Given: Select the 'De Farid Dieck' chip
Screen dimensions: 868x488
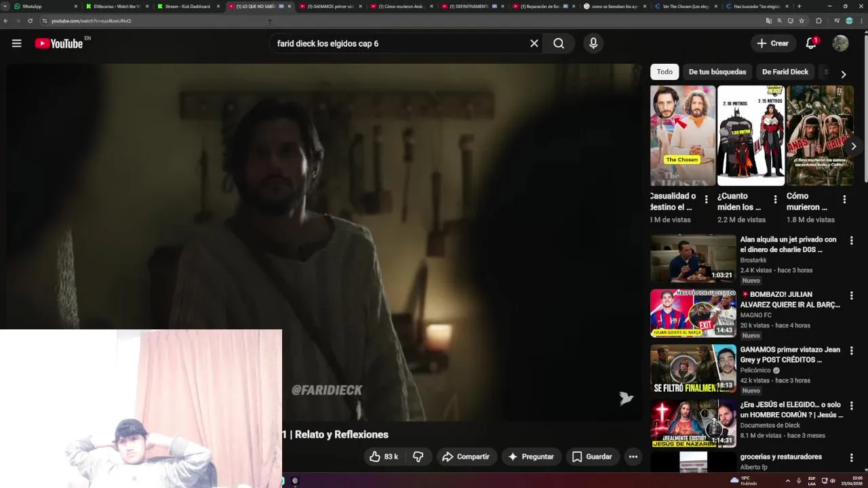Looking at the screenshot, I should (785, 72).
